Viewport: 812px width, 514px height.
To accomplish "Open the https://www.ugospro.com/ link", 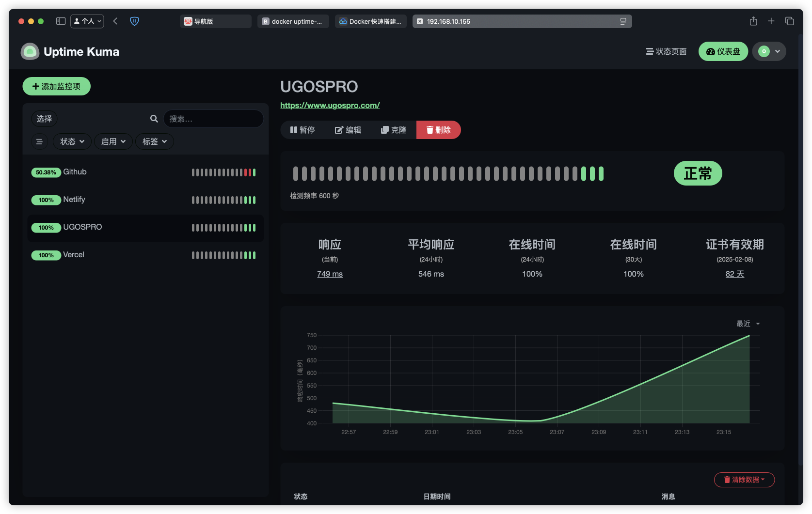I will (330, 105).
